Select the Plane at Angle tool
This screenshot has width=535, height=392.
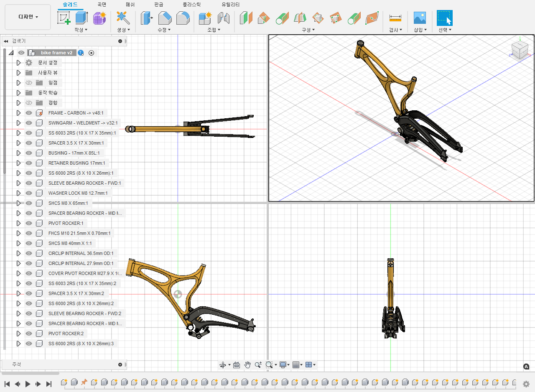[x=264, y=18]
